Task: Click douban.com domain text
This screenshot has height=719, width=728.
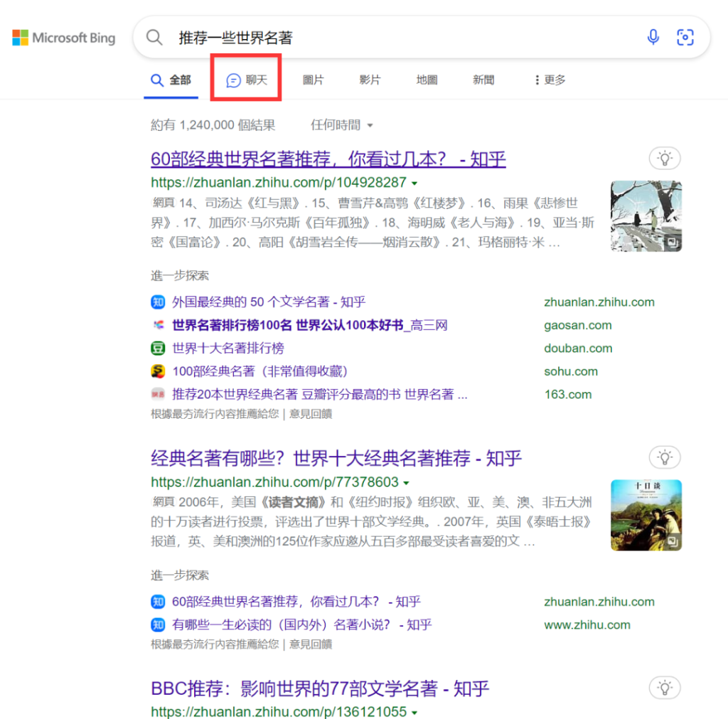Action: pos(579,348)
